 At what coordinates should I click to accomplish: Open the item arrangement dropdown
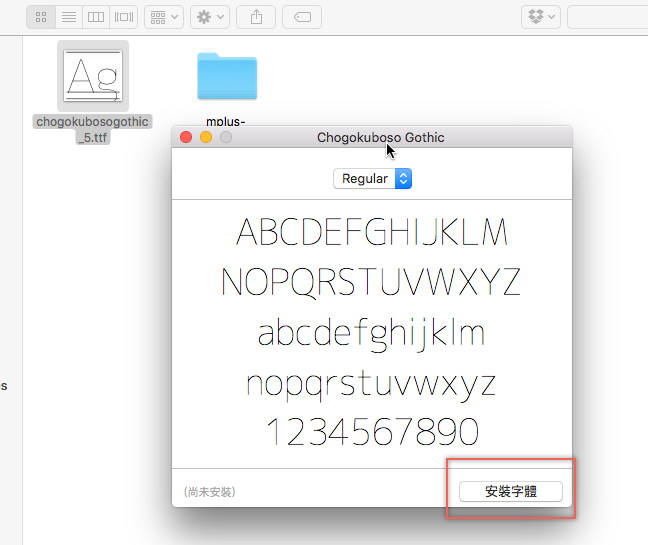click(x=164, y=17)
